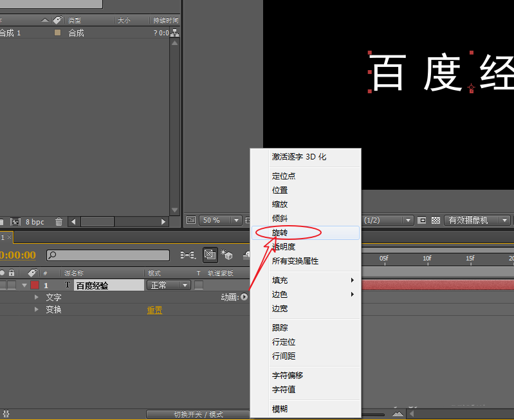Close the timeline composition tab
The image size is (514, 420).
(x=9, y=237)
